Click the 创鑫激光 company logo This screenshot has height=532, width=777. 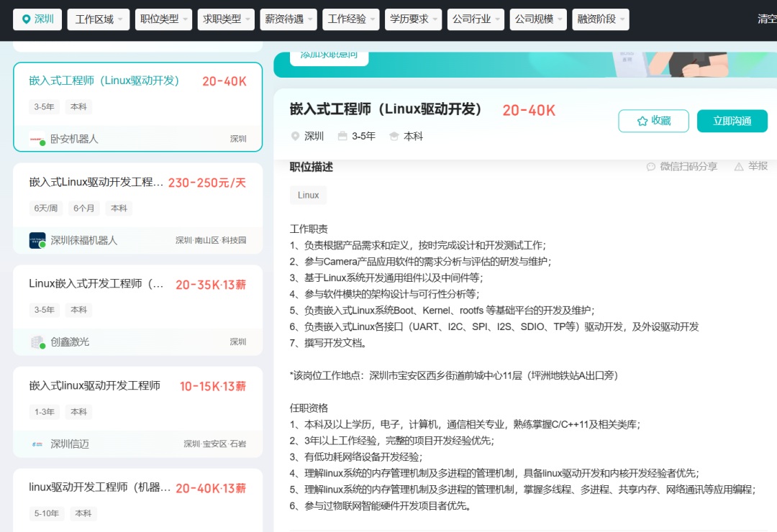coord(36,342)
